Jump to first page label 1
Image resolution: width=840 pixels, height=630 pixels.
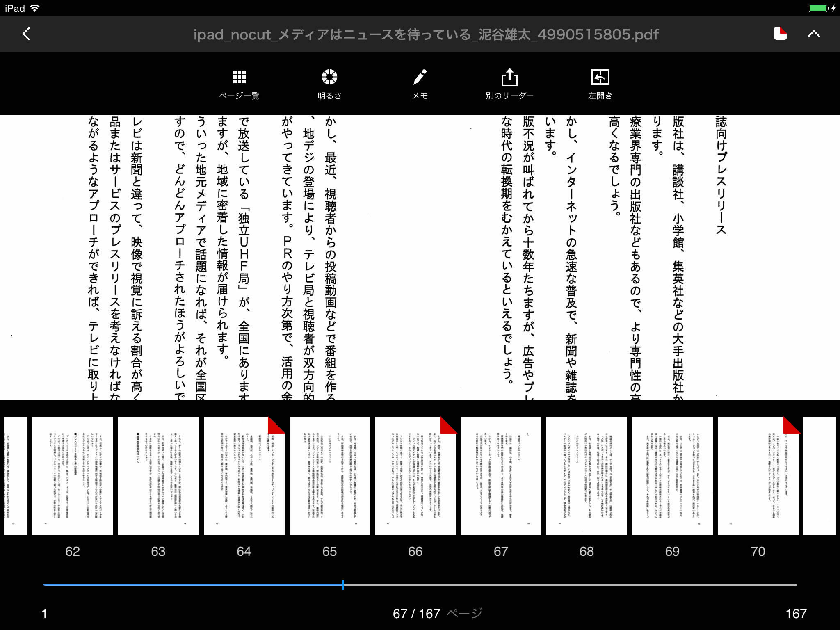point(44,614)
